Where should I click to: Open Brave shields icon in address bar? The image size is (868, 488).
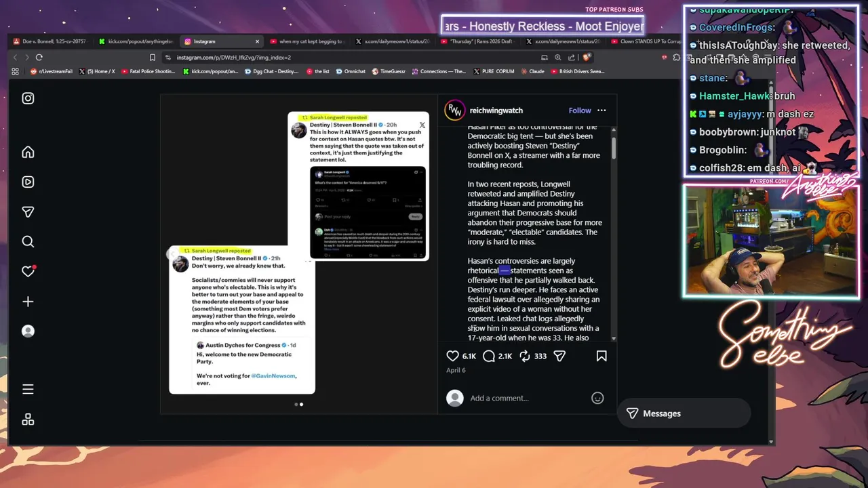(587, 58)
